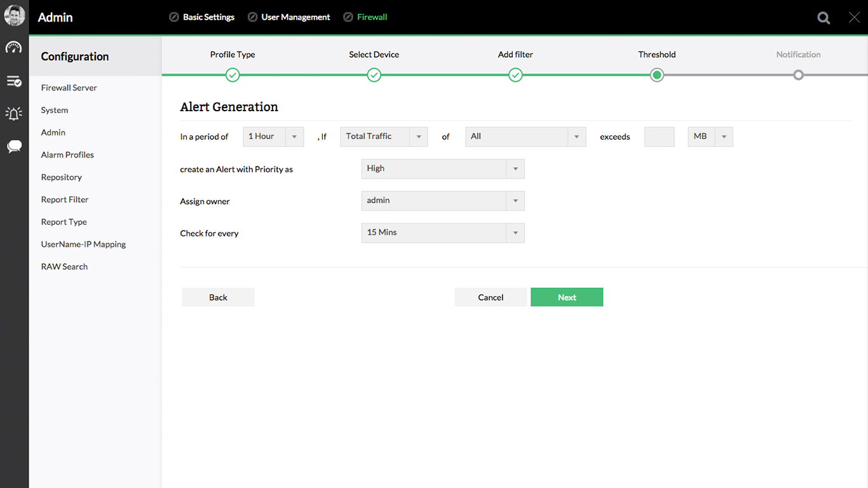Open the Basic Settings tab
The image size is (868, 488).
[208, 17]
